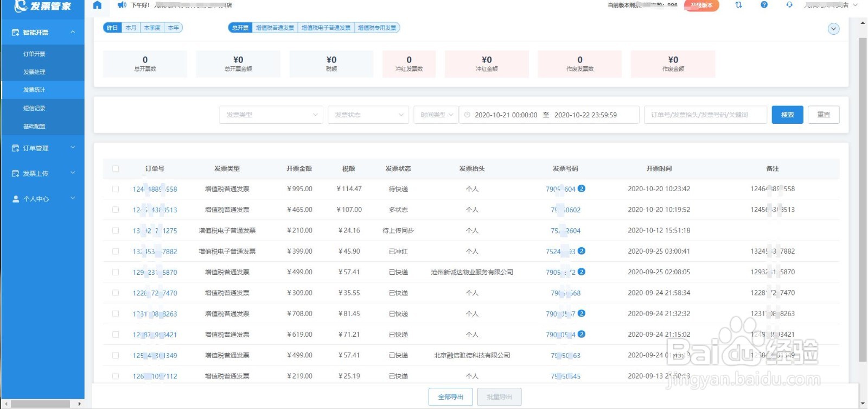Screen dimensions: 868x409
Task: Click badge 2 in the ¥995.00 row
Action: coord(582,188)
